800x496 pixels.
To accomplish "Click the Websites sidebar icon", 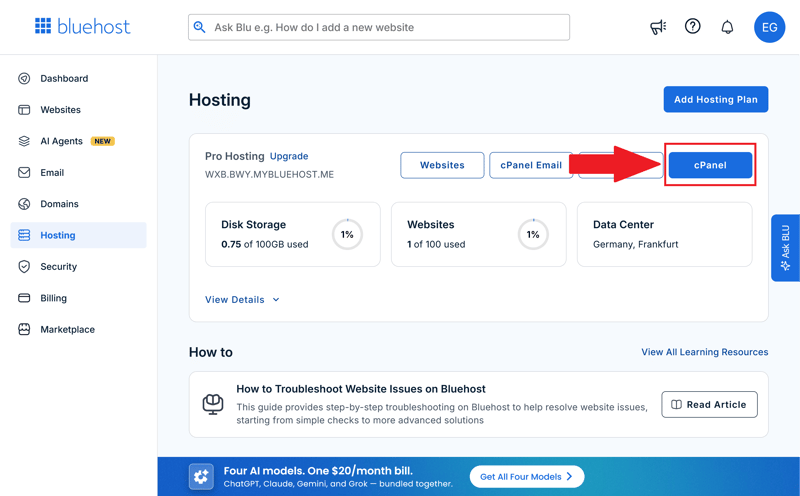I will [24, 110].
